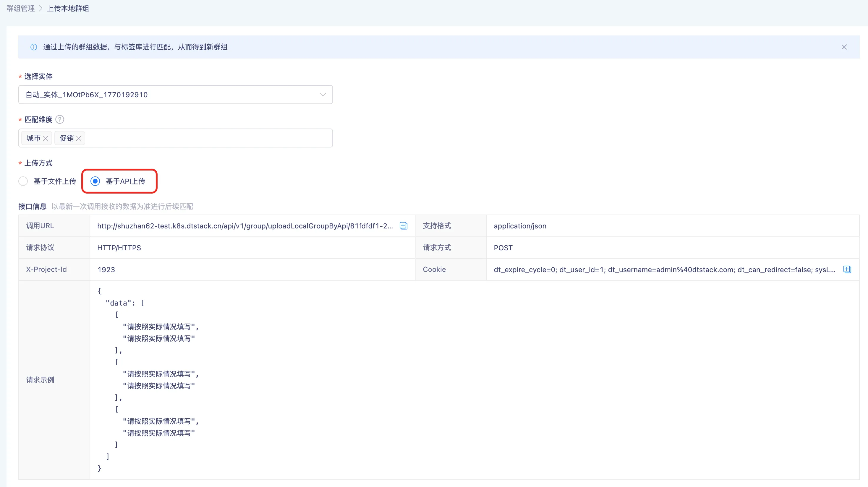868x487 pixels.
Task: Remove the 城市 tag via its x icon
Action: [46, 138]
